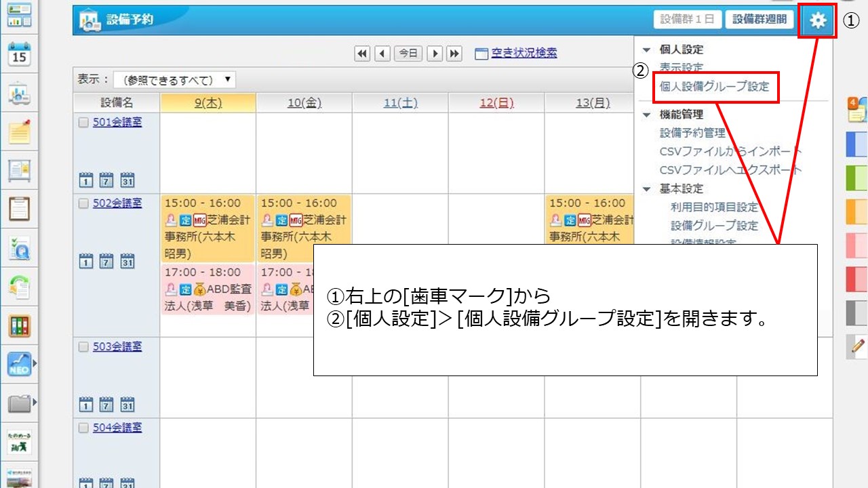Open monthly view icon for 502会議室
The width and height of the screenshot is (868, 488).
(127, 261)
